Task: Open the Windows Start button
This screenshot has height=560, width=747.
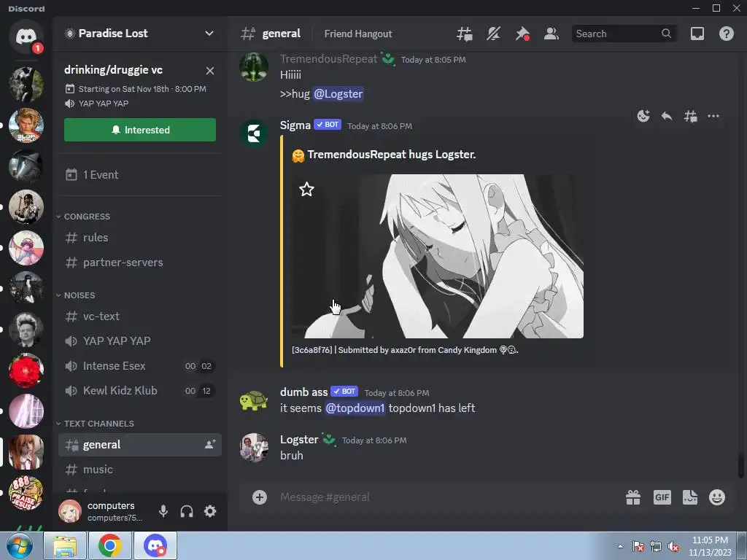Action: click(x=20, y=545)
